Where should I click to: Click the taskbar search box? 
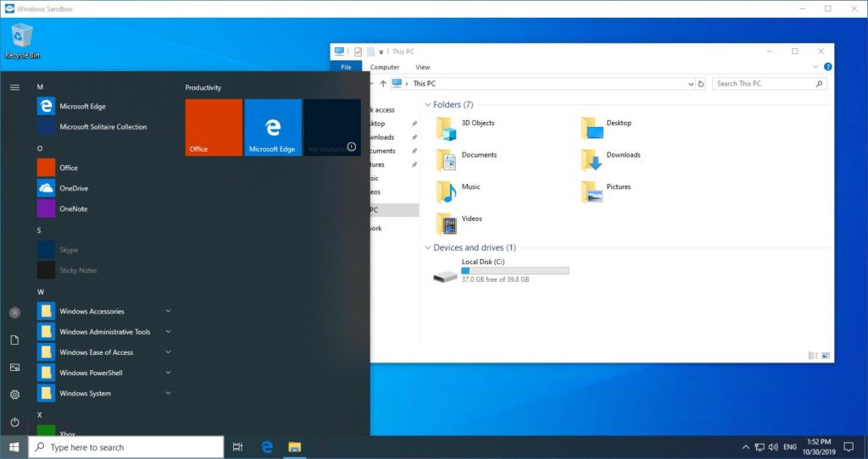click(x=126, y=447)
